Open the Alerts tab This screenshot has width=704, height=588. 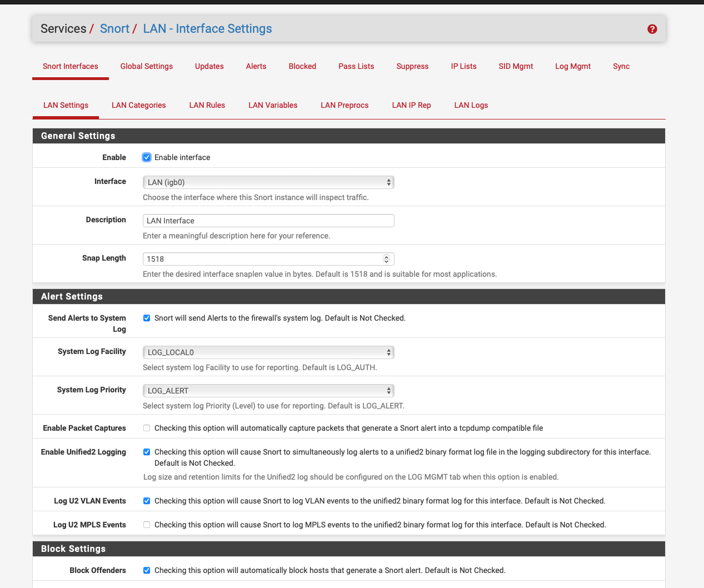pyautogui.click(x=256, y=66)
